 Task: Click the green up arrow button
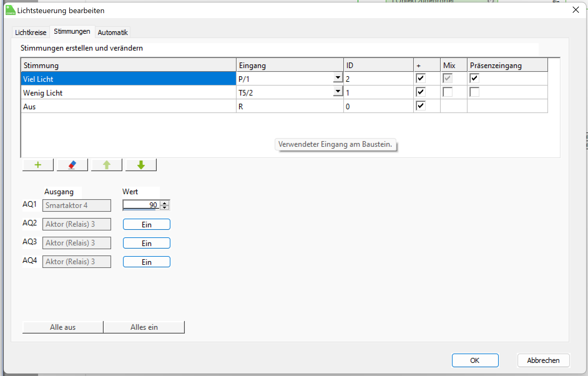106,165
